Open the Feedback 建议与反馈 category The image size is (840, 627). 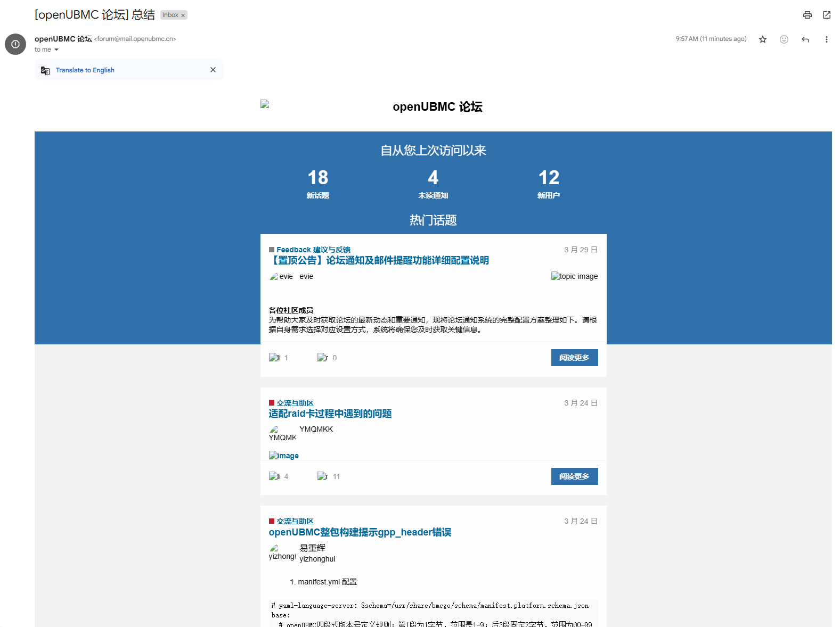[x=313, y=250]
